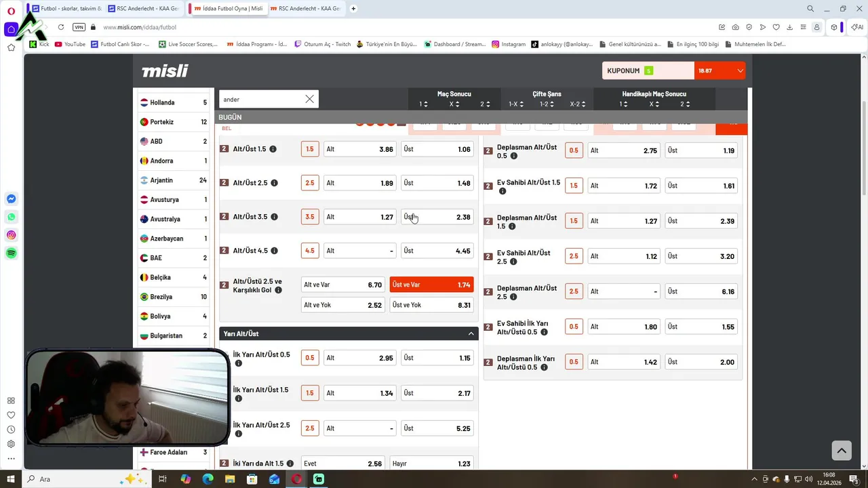Select Arjantin in country list

point(174,180)
